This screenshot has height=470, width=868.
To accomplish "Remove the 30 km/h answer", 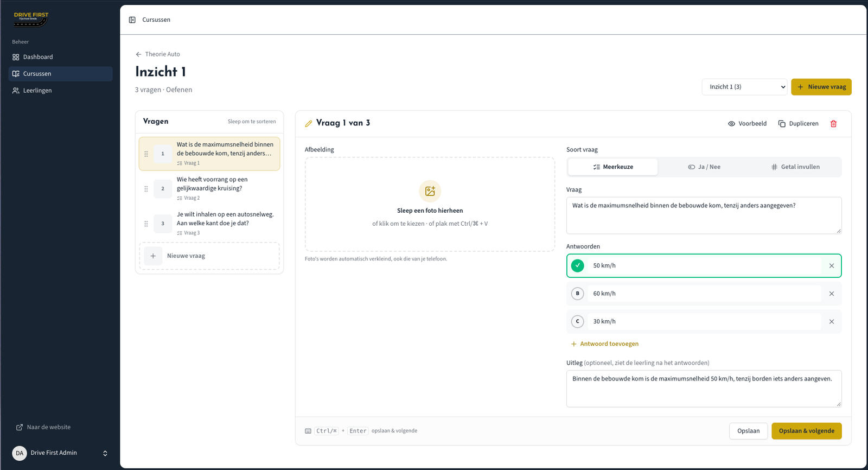I will pos(832,322).
